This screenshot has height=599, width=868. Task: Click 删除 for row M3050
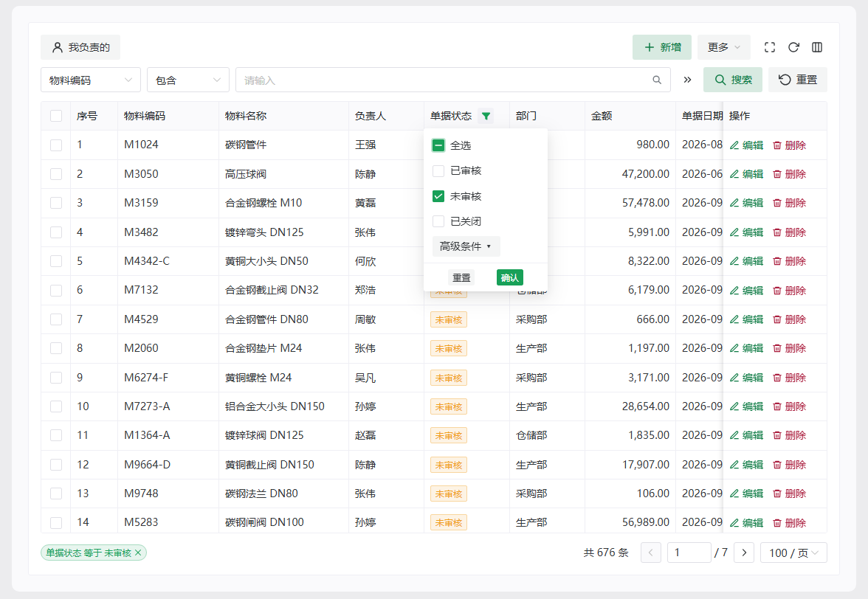click(x=790, y=174)
